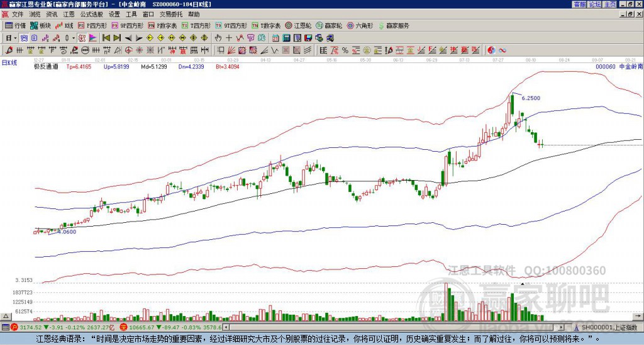Click the colorful flag chart icon
644x345 pixels.
pyautogui.click(x=93, y=38)
